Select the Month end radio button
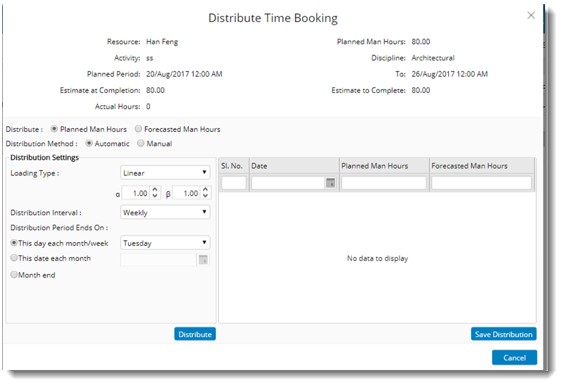The image size is (563, 386). [x=14, y=275]
